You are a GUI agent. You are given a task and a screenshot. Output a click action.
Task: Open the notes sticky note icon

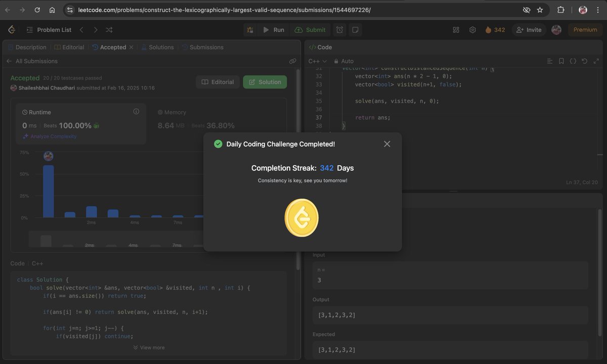[x=355, y=30]
